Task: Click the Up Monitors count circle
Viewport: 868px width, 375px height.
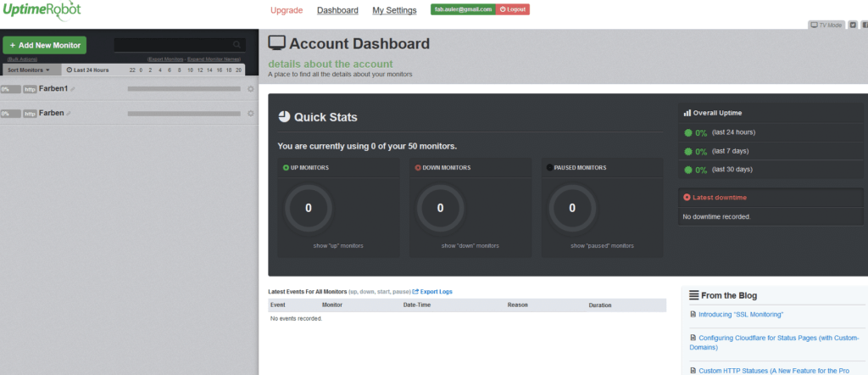Action: click(x=309, y=208)
